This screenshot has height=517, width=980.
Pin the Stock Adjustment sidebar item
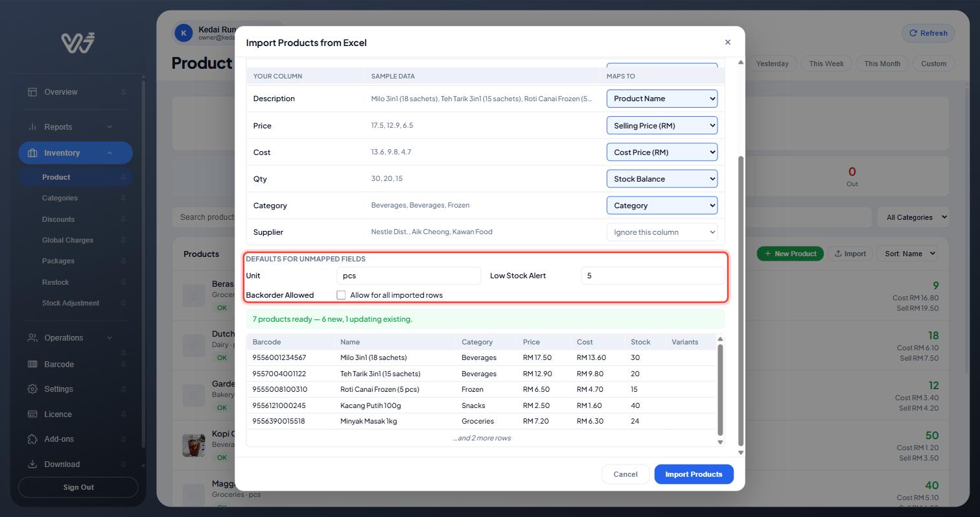[123, 303]
